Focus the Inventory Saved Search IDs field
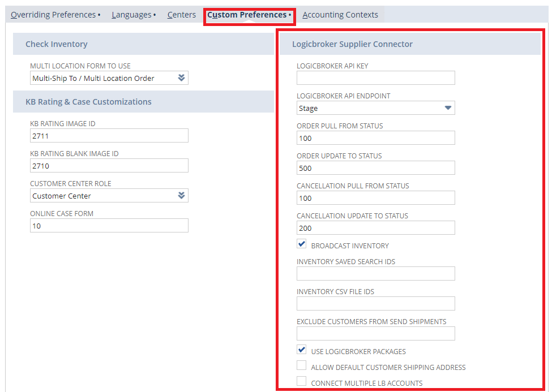 coord(375,274)
